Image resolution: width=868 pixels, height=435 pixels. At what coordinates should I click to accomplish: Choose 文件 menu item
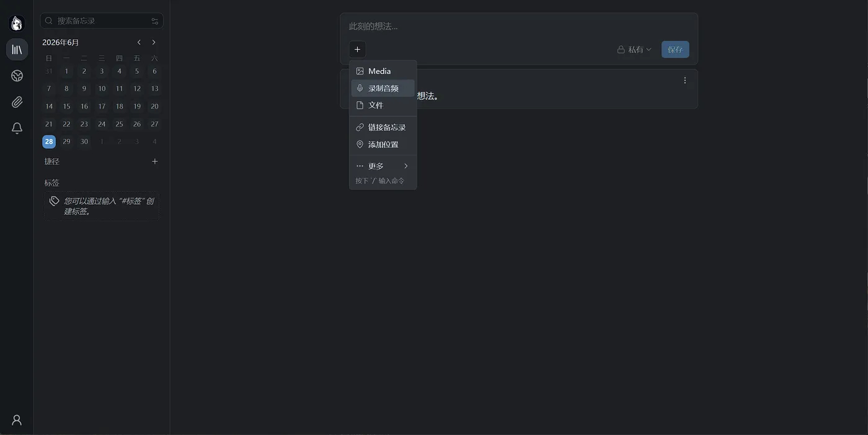tap(383, 105)
